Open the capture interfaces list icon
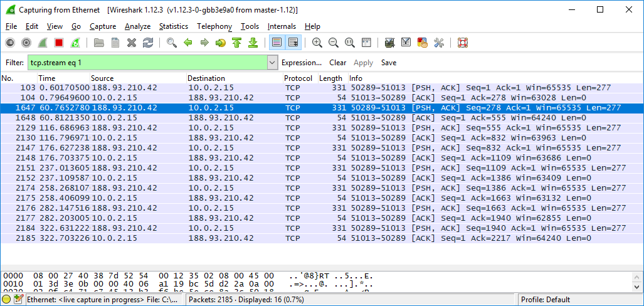 pyautogui.click(x=10, y=42)
